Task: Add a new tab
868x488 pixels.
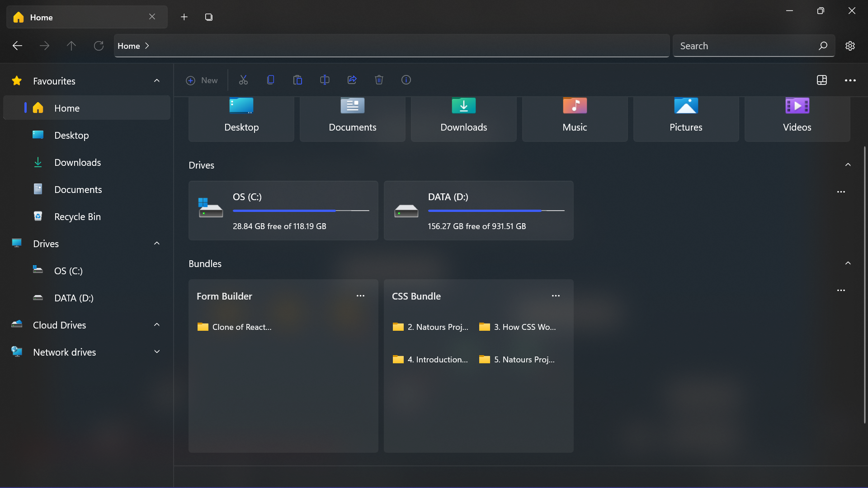Action: click(x=184, y=17)
